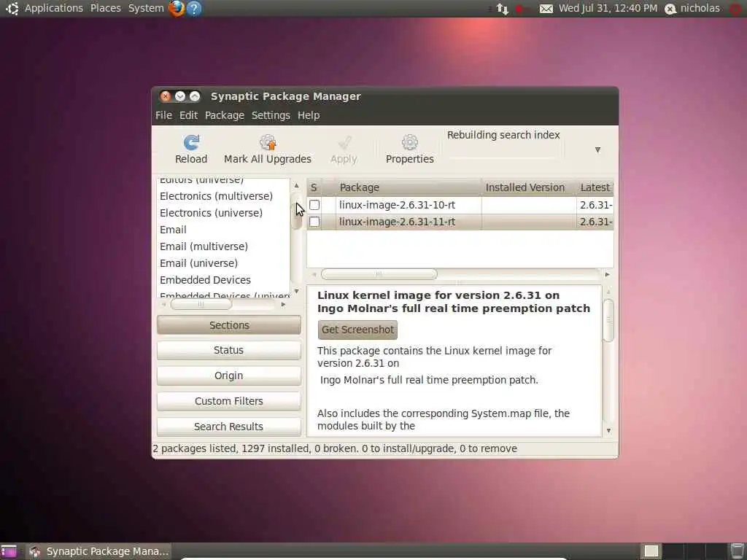Open the Settings menu
Screen dimensions: 747x560
point(271,115)
